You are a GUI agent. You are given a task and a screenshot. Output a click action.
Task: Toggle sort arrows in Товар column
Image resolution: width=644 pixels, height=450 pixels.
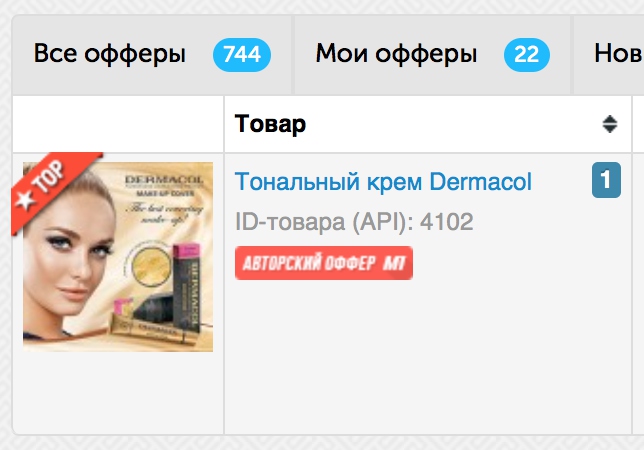click(x=610, y=124)
